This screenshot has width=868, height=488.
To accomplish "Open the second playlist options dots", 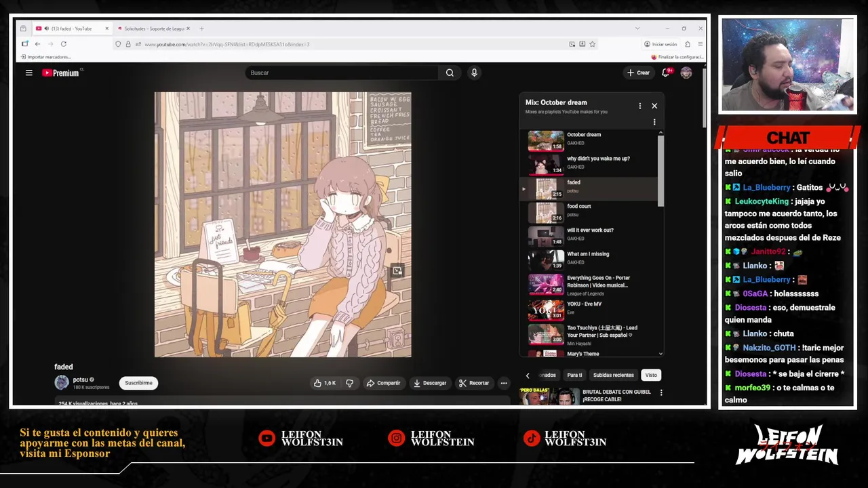I will [x=654, y=122].
